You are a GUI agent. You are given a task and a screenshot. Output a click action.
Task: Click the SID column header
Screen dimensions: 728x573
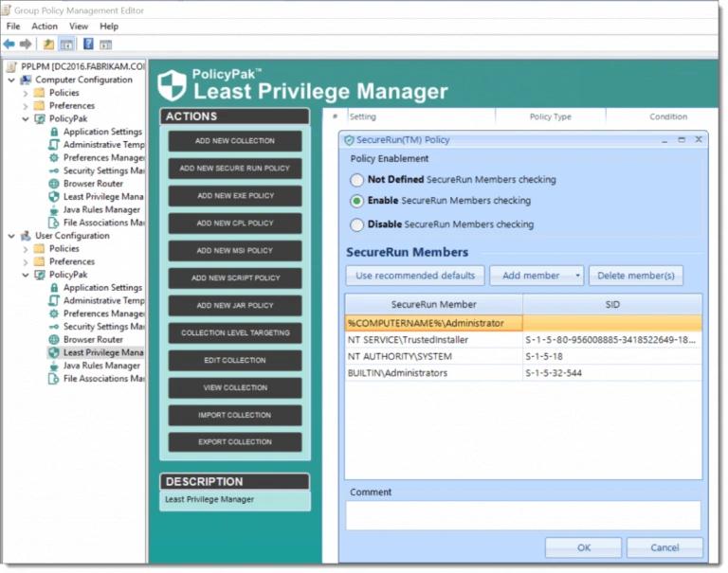(612, 304)
